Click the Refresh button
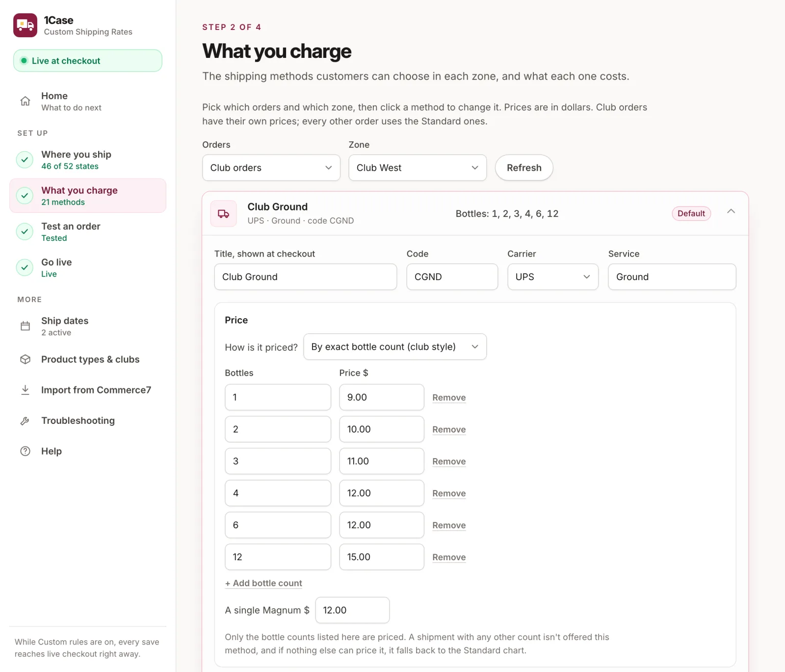The height and width of the screenshot is (672, 785). point(524,168)
